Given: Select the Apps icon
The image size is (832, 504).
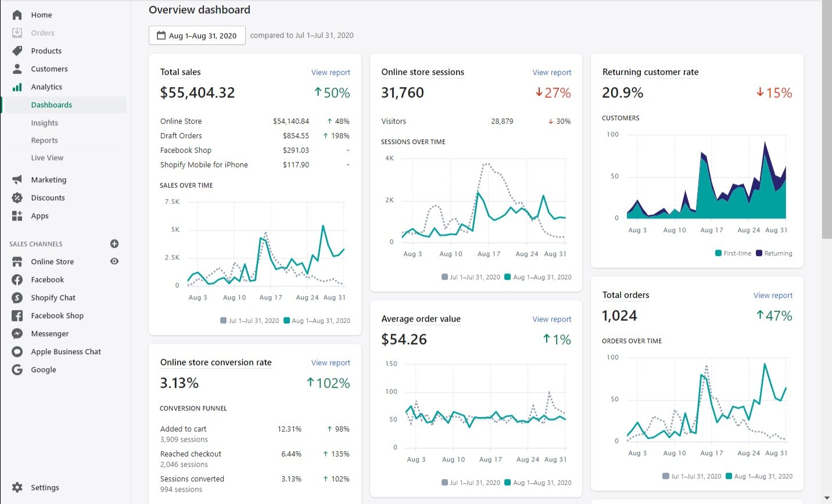Looking at the screenshot, I should tap(16, 215).
